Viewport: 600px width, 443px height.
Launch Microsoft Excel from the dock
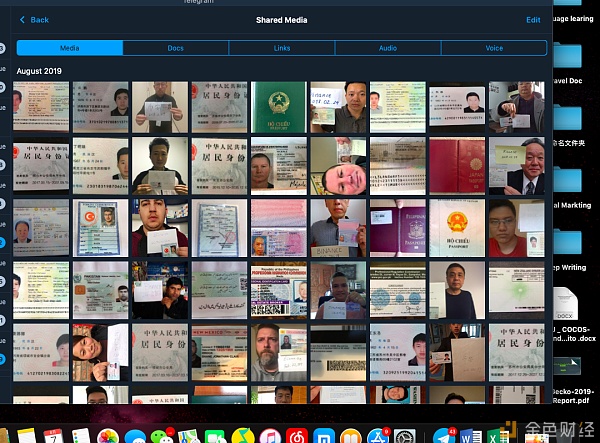pos(497,436)
